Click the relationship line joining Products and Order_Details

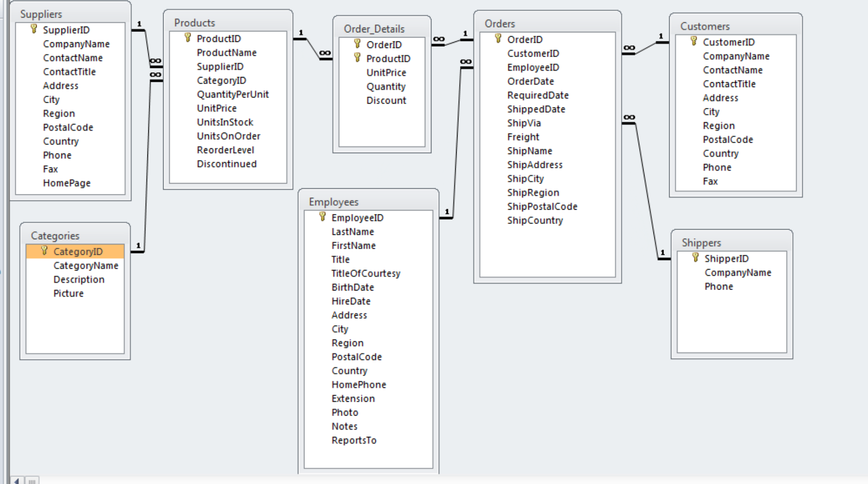[314, 48]
